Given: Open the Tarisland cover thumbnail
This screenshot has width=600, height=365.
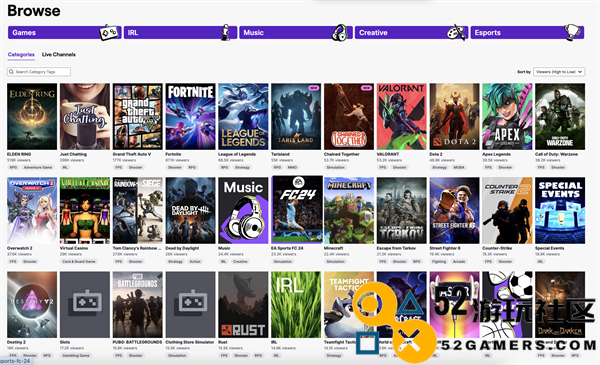Looking at the screenshot, I should (296, 116).
